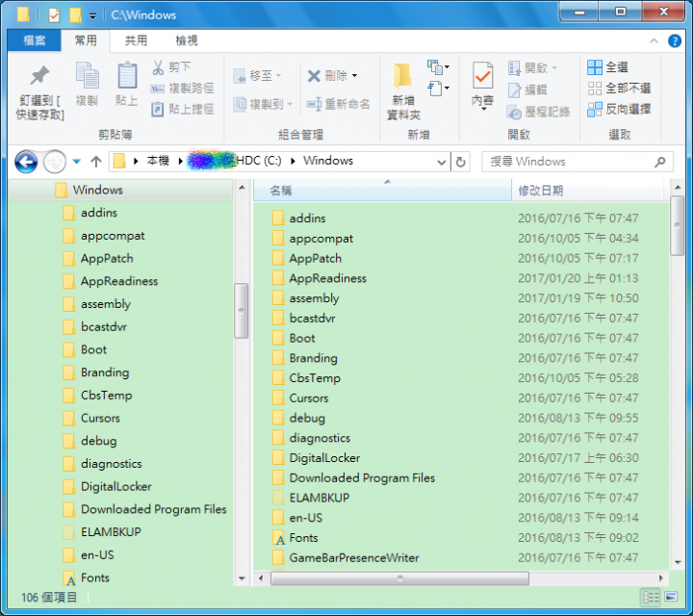The image size is (693, 616).
Task: Expand the address bar history dropdown
Action: coord(441,162)
